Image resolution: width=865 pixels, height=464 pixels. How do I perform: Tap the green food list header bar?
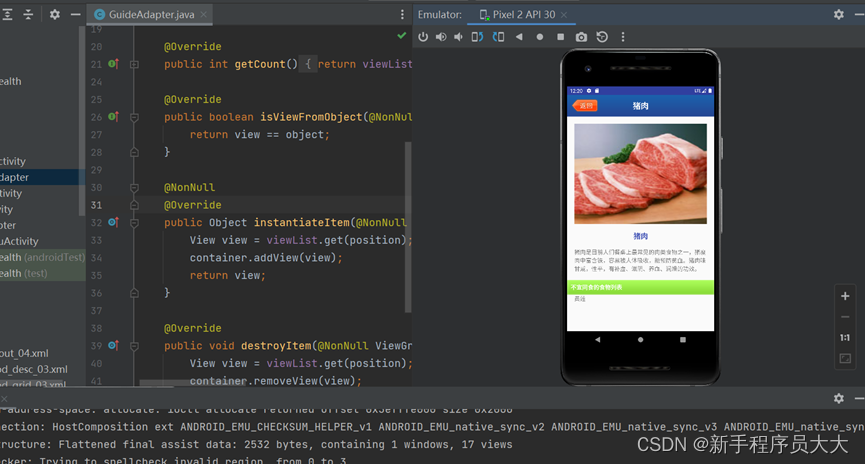[x=640, y=287]
